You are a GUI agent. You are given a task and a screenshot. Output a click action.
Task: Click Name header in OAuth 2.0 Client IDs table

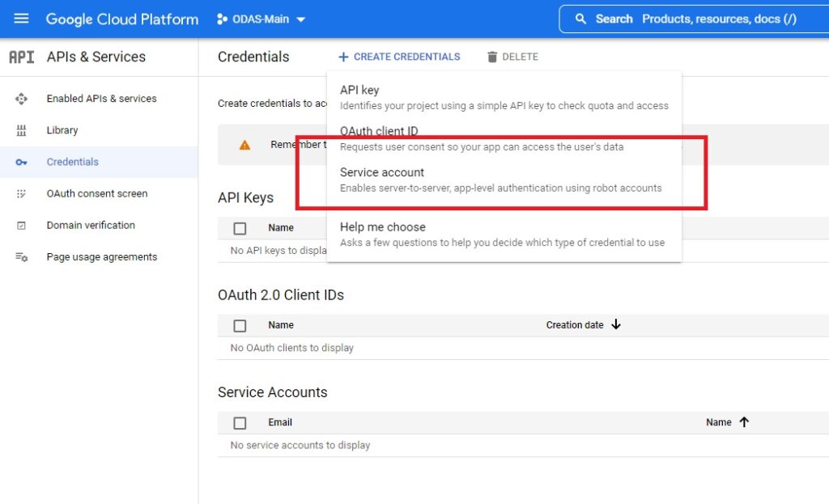pos(281,325)
